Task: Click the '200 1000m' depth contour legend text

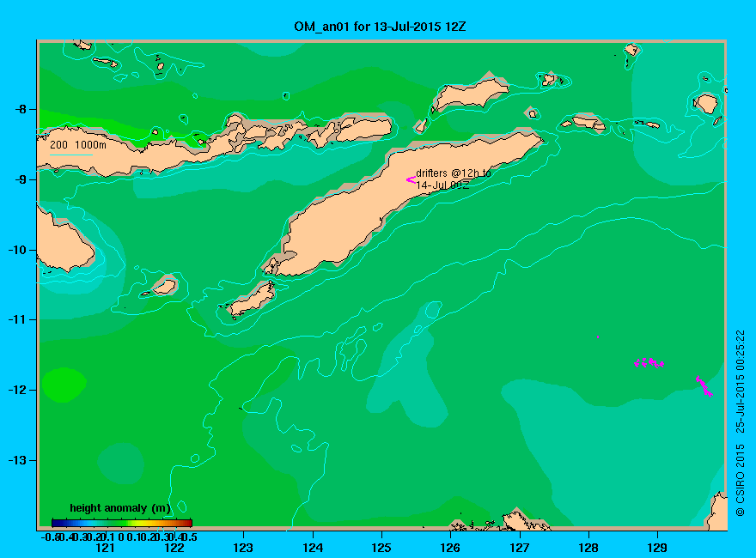Action: tap(78, 144)
